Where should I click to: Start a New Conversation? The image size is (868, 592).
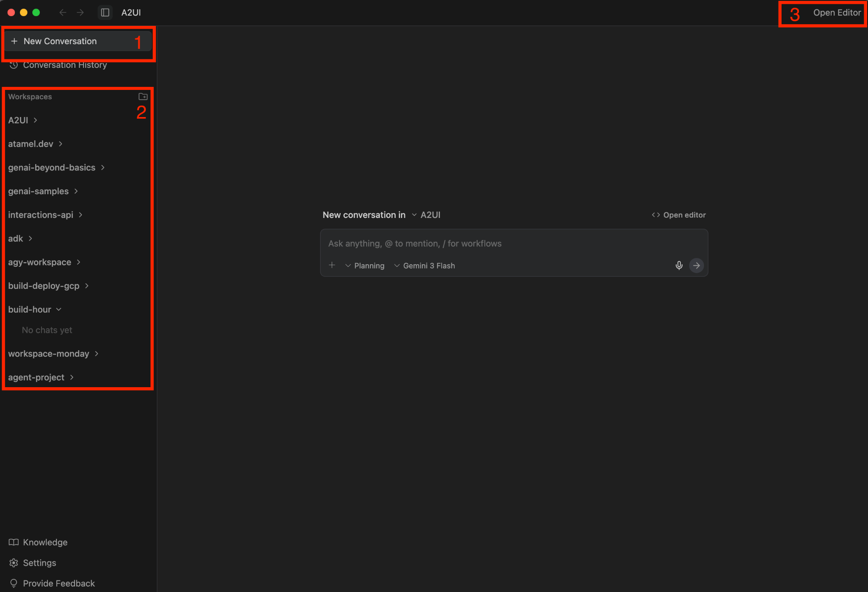click(60, 41)
